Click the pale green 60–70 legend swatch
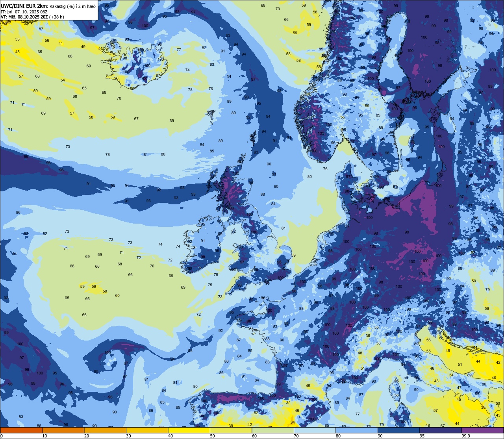This screenshot has width=504, height=439. tap(273, 430)
